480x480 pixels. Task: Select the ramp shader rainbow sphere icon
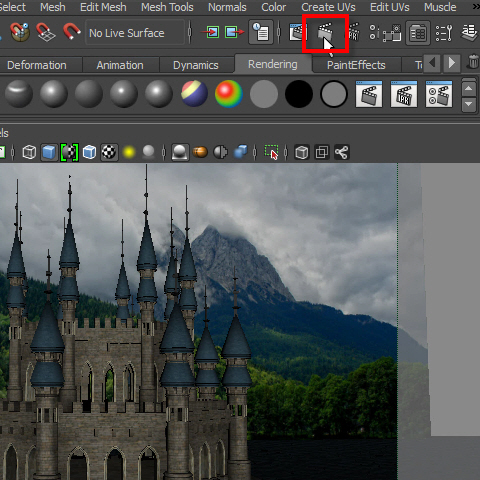(229, 94)
